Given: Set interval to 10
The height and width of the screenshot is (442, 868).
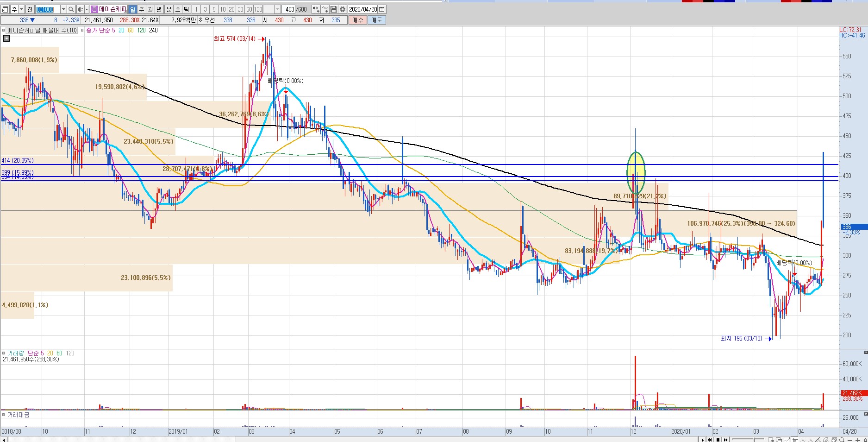Looking at the screenshot, I should [223, 9].
